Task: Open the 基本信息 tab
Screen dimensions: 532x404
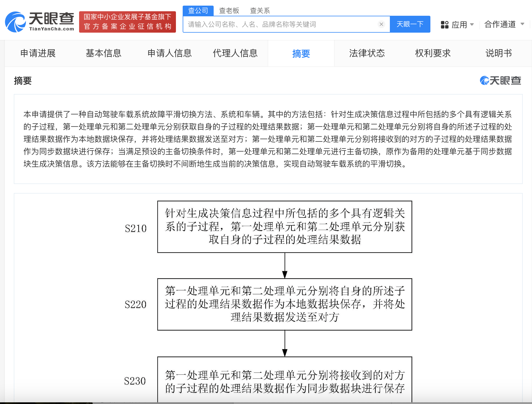Action: pyautogui.click(x=104, y=53)
